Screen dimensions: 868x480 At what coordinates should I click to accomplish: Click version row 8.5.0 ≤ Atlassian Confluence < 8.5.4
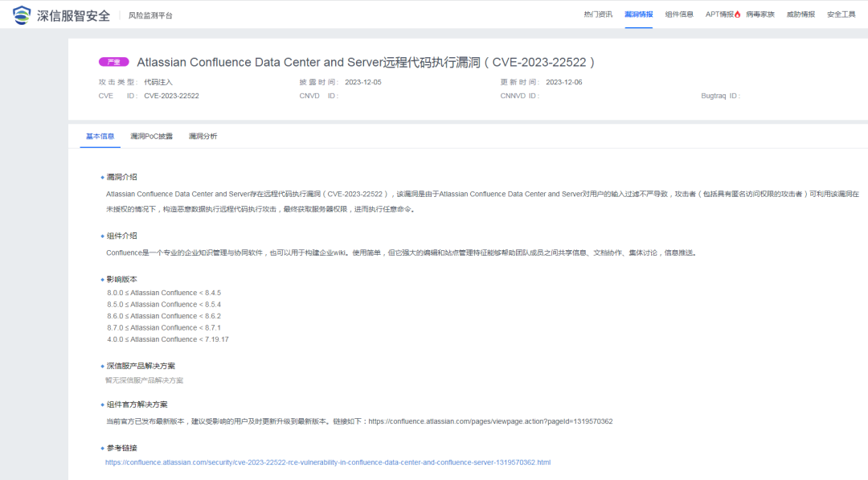pos(164,305)
